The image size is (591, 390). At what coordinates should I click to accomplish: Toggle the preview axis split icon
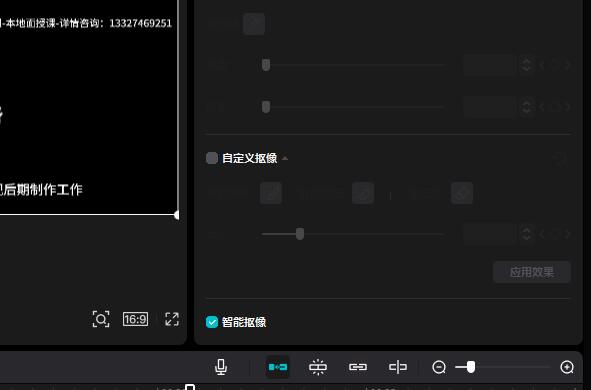click(x=398, y=367)
